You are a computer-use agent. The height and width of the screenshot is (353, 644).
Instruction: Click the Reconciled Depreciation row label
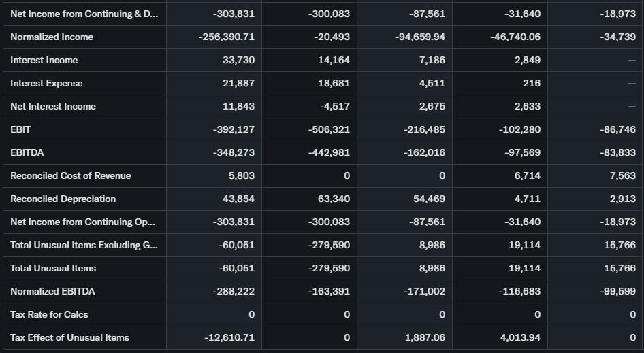[x=63, y=199]
